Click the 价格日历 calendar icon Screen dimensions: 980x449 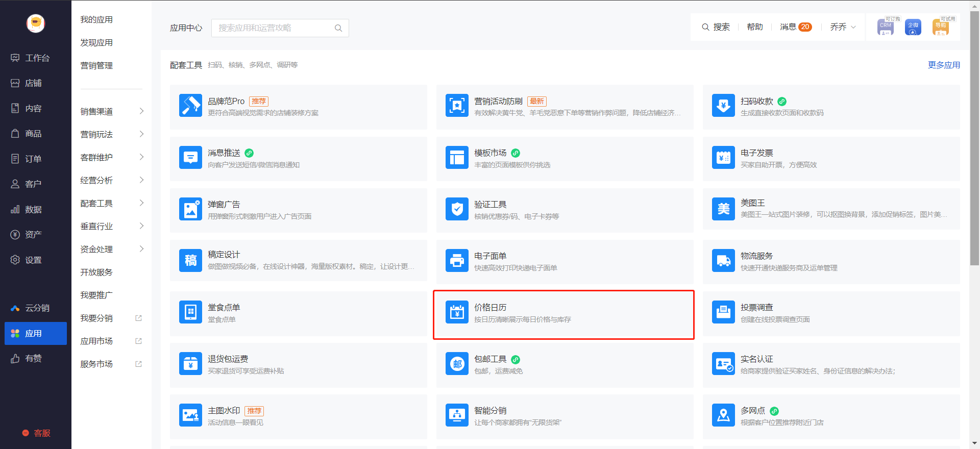[457, 312]
